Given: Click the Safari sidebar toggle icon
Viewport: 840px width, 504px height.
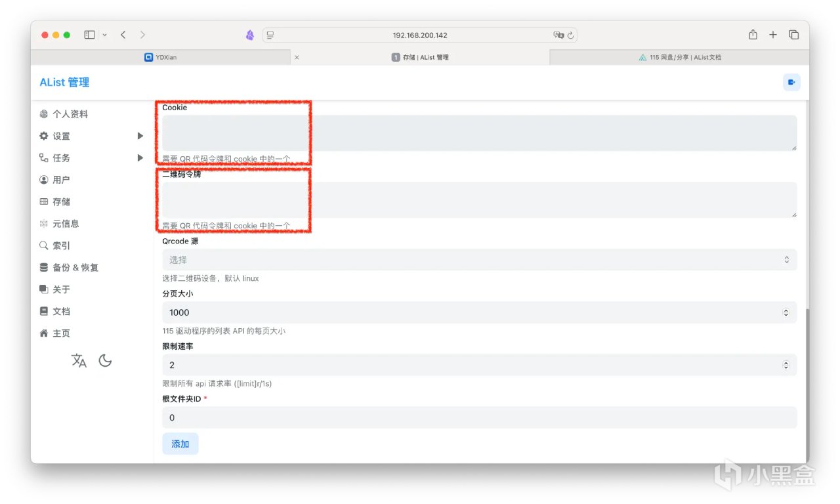Looking at the screenshot, I should coord(90,35).
